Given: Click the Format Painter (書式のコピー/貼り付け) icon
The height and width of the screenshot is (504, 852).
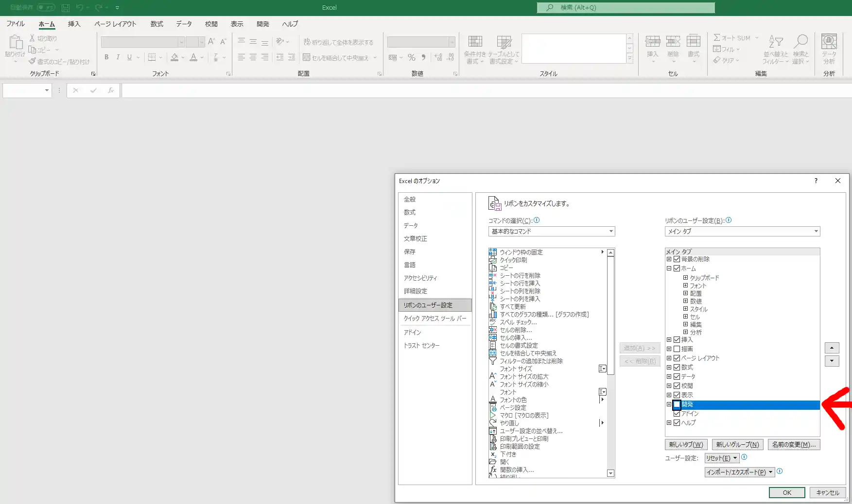Looking at the screenshot, I should coord(32,61).
